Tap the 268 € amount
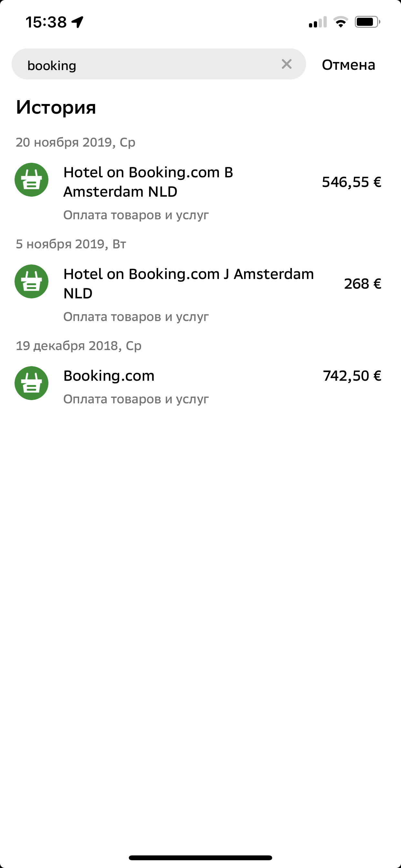 362,284
